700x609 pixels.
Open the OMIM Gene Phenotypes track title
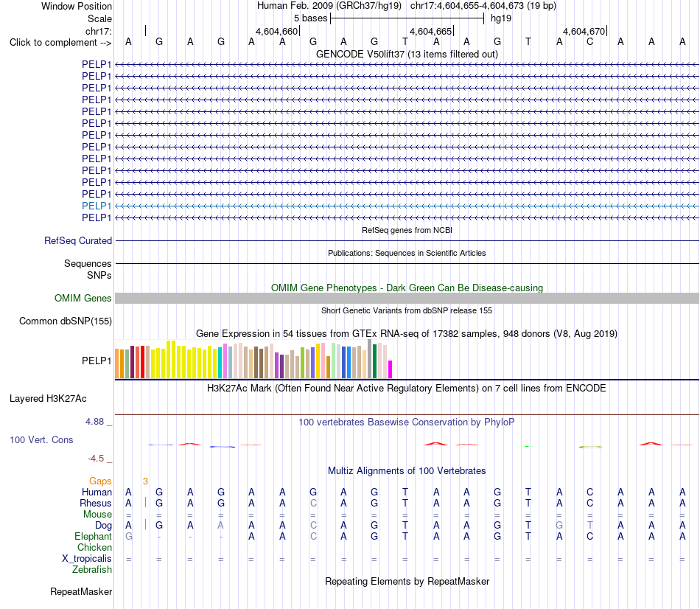point(407,288)
